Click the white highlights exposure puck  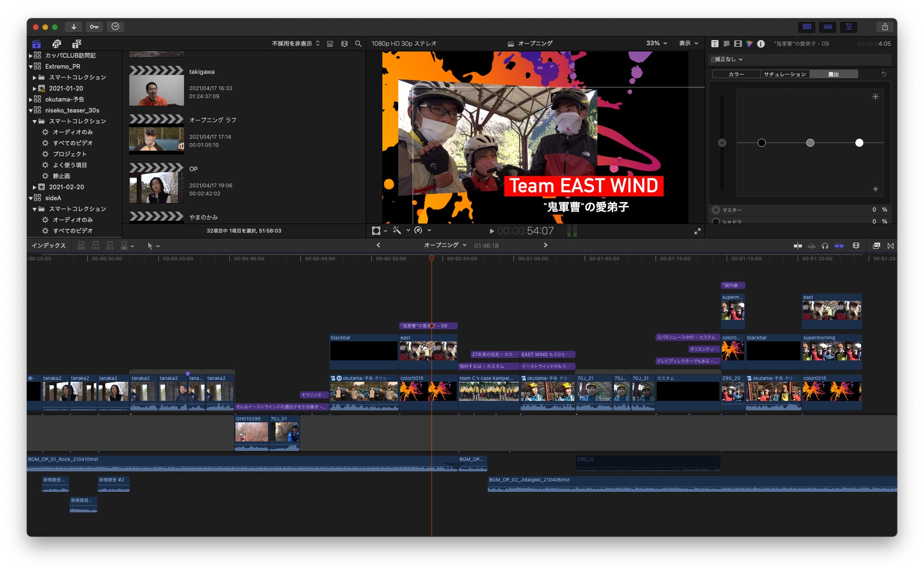pyautogui.click(x=859, y=143)
